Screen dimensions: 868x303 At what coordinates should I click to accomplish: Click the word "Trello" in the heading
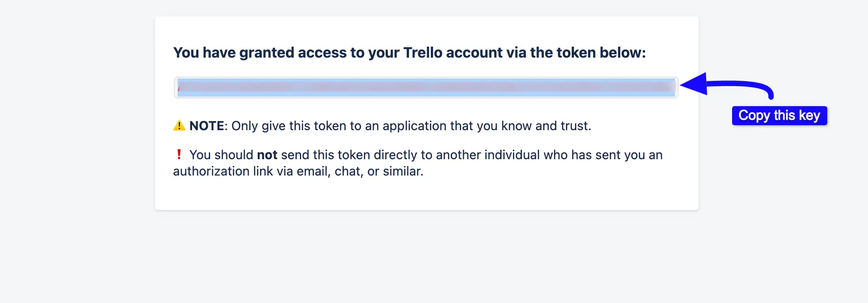(422, 53)
